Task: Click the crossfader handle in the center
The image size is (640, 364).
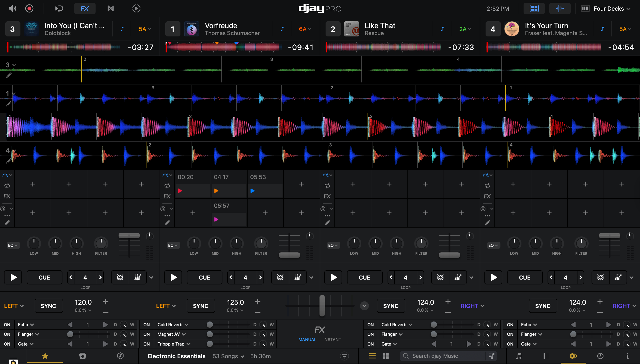Action: tap(322, 306)
